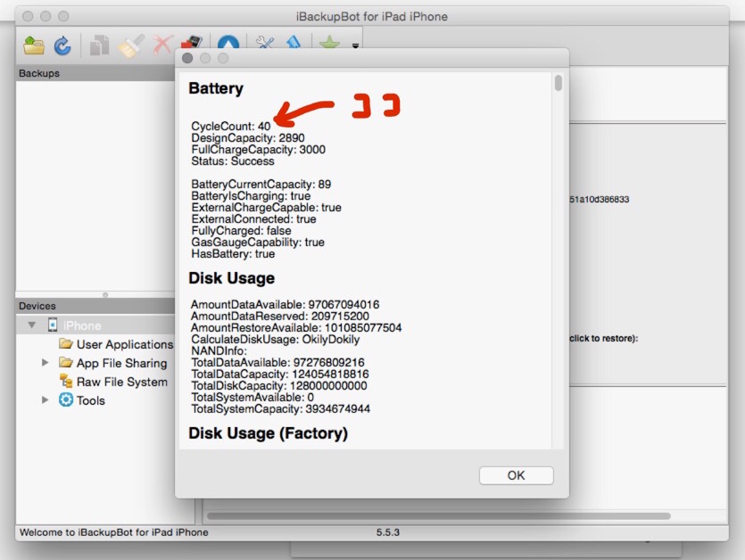Click the CalculateDiskUsage: OkilyDokily line
This screenshot has width=745, height=560.
[x=276, y=339]
